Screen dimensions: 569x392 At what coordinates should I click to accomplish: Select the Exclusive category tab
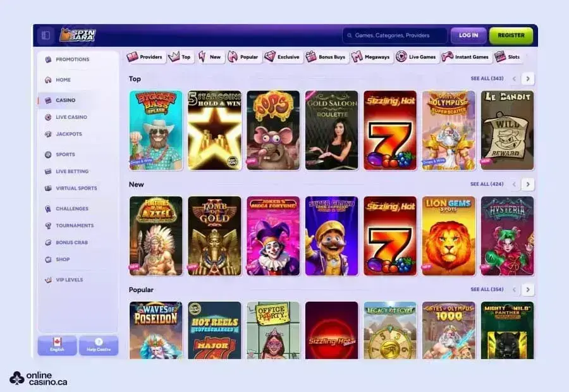[x=283, y=57]
